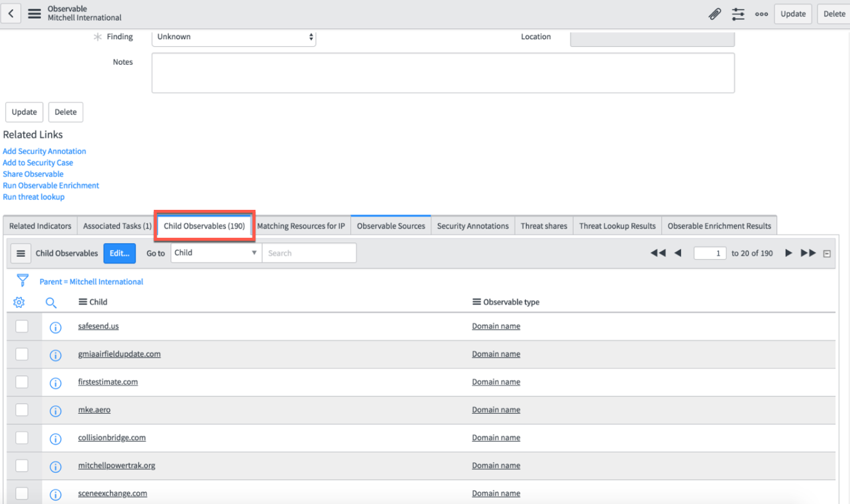The width and height of the screenshot is (850, 504).
Task: Open the more options ellipsis icon
Action: [761, 14]
